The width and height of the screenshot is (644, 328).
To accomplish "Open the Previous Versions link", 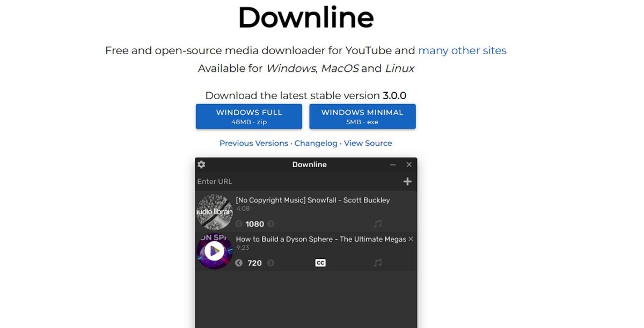I will 254,143.
